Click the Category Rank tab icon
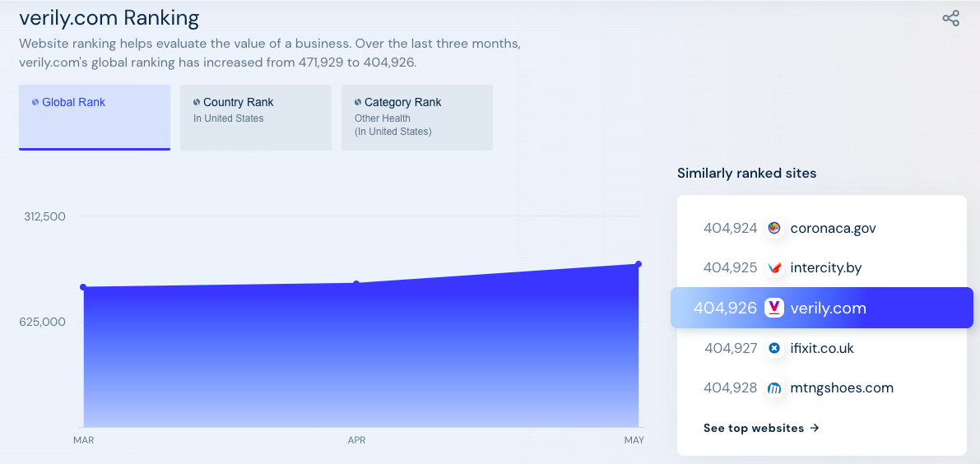The image size is (980, 464). (x=358, y=103)
